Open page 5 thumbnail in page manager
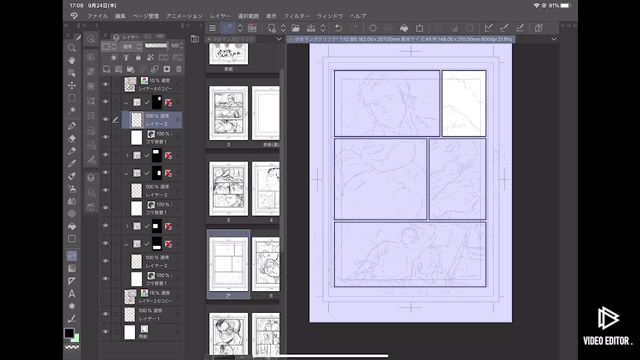Viewport: 640px width, 360px height. click(228, 189)
